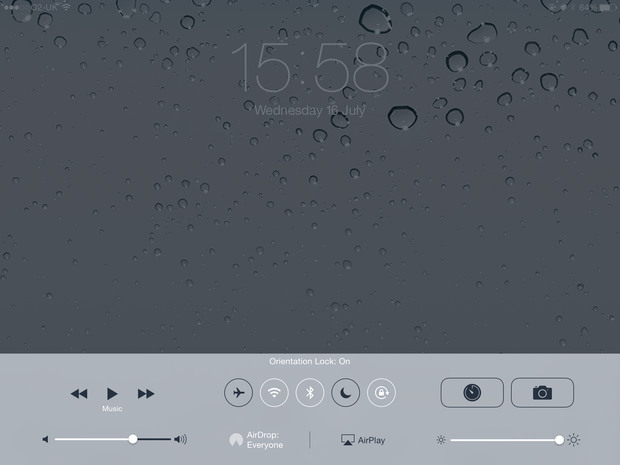Skip to the next track
Image resolution: width=620 pixels, height=465 pixels.
pyautogui.click(x=146, y=394)
